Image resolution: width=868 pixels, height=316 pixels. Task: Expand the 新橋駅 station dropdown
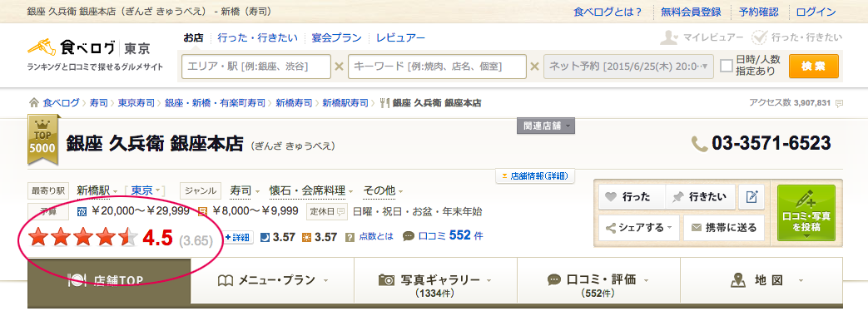tap(115, 191)
